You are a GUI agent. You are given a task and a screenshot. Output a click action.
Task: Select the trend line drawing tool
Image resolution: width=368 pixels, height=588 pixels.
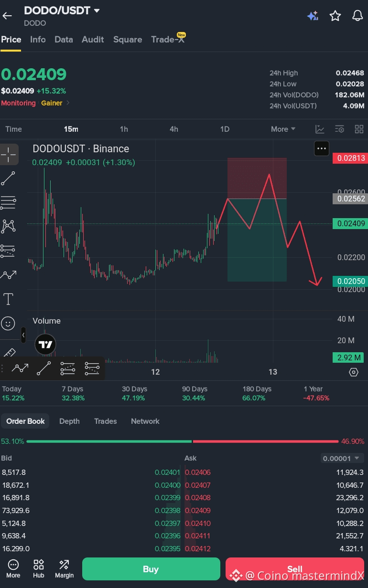point(8,178)
